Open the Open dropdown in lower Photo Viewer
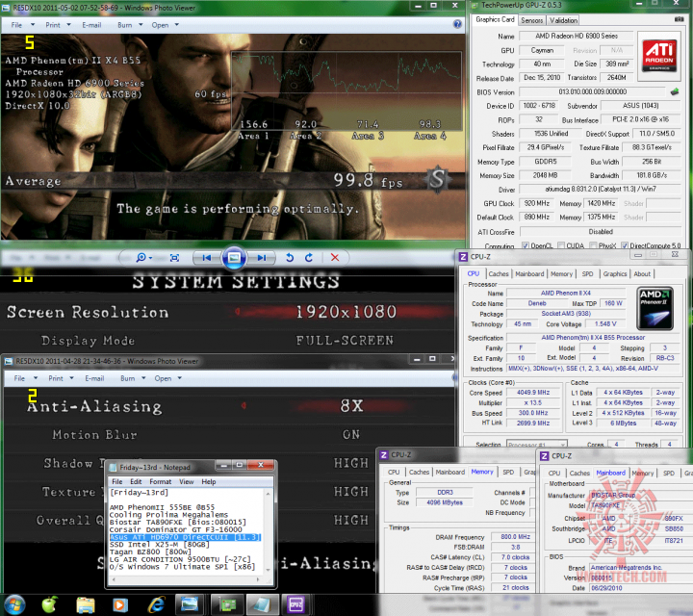Viewport: 693px width, 616px height. click(x=167, y=378)
